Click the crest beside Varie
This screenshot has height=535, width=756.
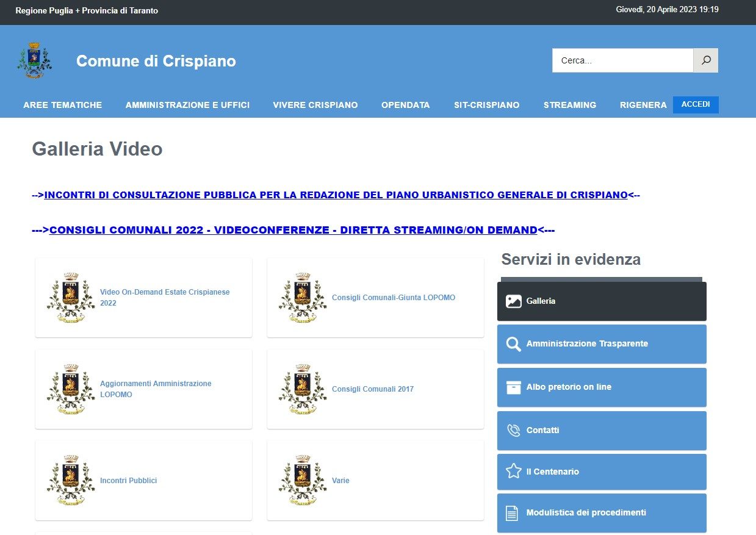click(303, 481)
